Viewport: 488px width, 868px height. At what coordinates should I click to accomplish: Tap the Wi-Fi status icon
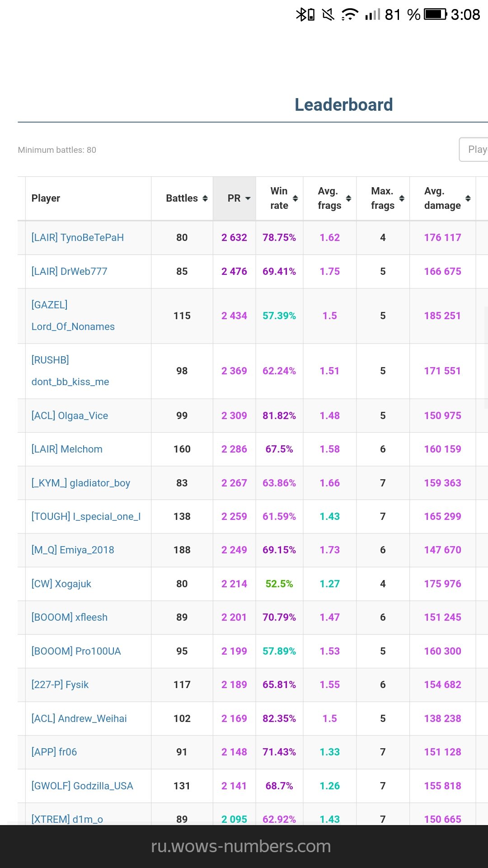click(x=350, y=15)
